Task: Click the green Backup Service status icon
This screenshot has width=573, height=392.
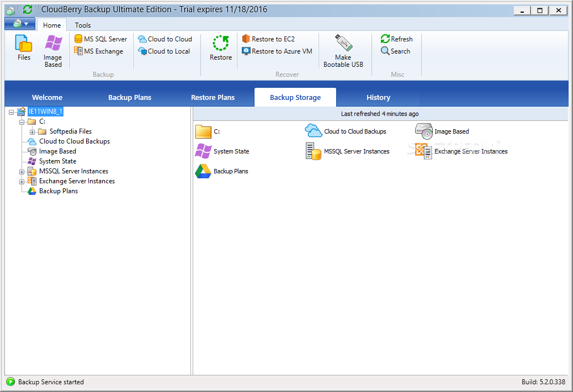Action: coord(10,382)
